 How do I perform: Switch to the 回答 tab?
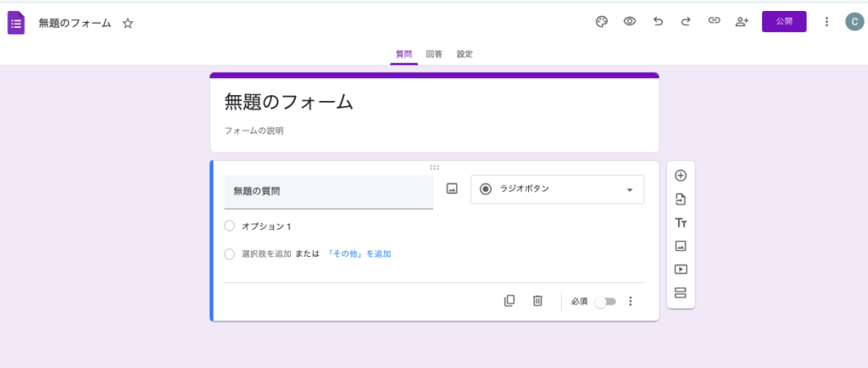coord(434,54)
